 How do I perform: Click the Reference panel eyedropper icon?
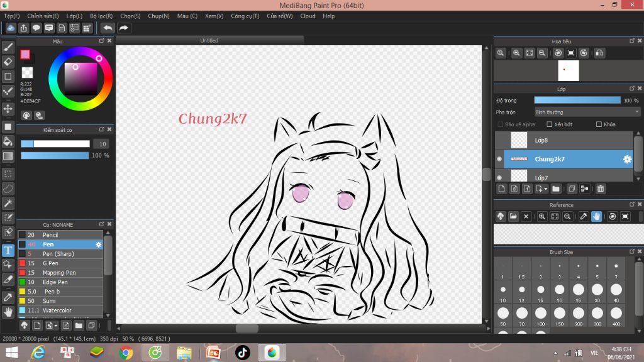coord(583,216)
